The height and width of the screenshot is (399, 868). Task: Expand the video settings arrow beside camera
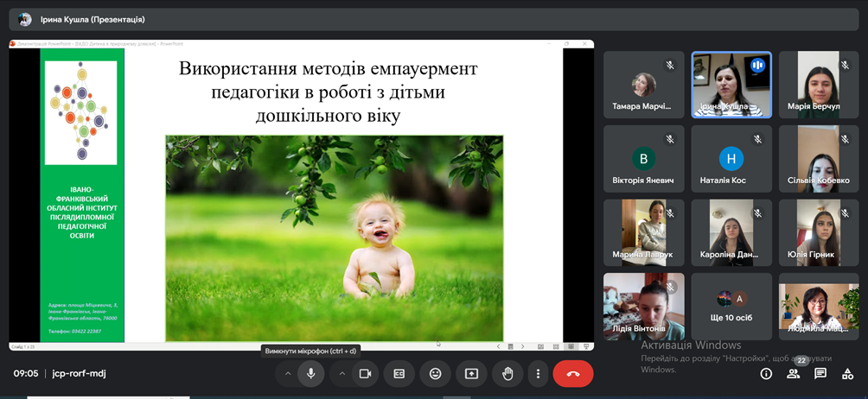[x=341, y=374]
